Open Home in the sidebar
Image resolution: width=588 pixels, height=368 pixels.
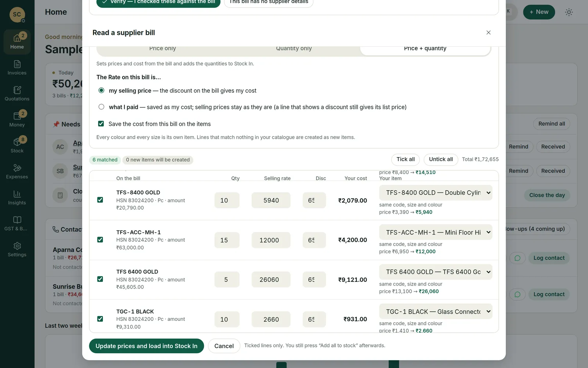[x=17, y=42]
